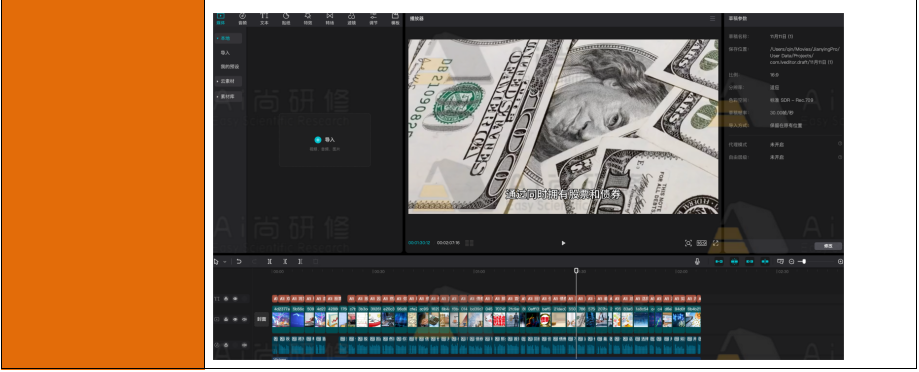Lock the audio track
Screen dimensions: 919x372
[226, 345]
